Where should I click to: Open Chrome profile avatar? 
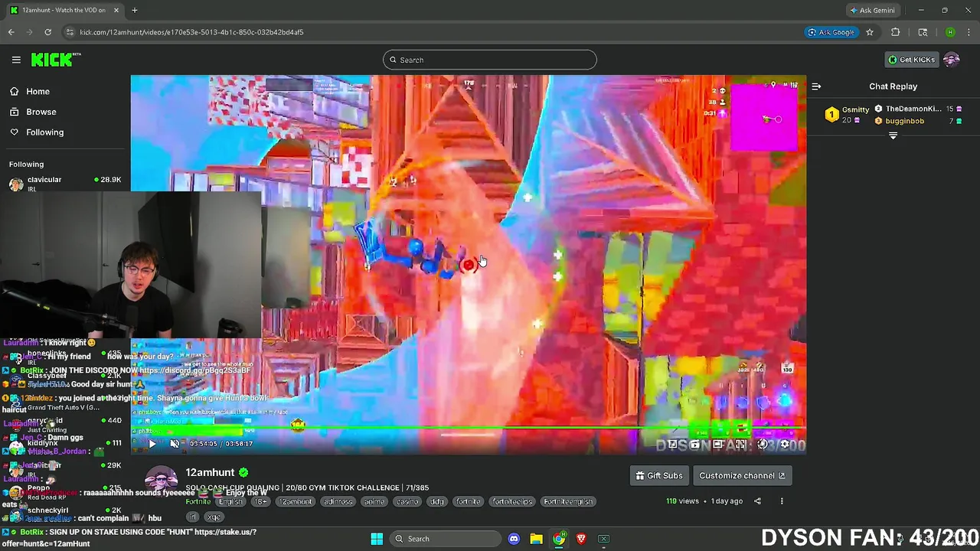(950, 32)
